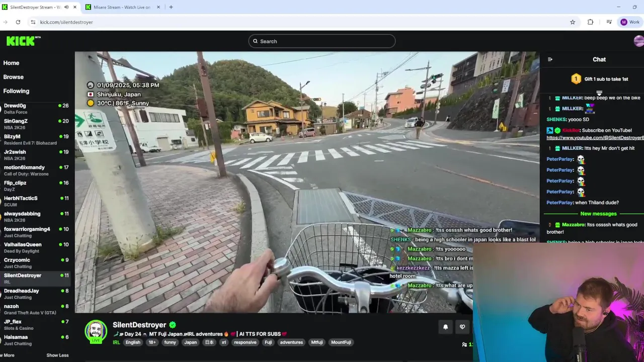Click the viewer count icon below the video
This screenshot has width=644, height=362.
click(464, 345)
